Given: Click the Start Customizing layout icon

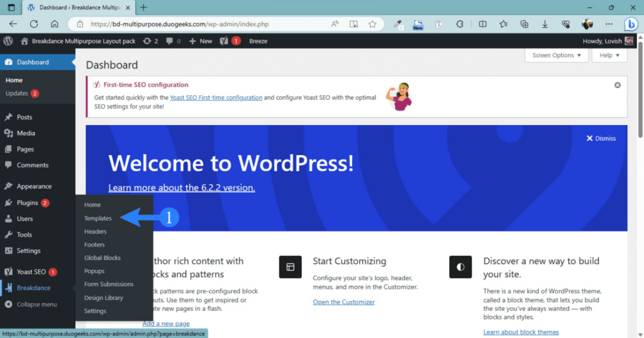Looking at the screenshot, I should click(291, 267).
